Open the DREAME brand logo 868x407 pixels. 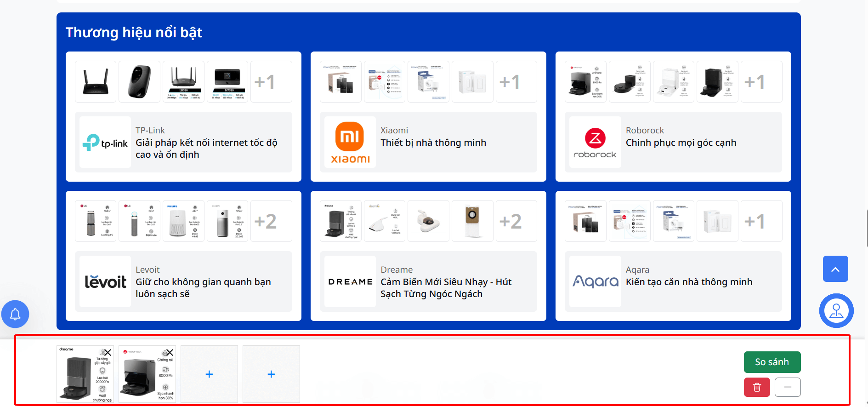point(350,281)
